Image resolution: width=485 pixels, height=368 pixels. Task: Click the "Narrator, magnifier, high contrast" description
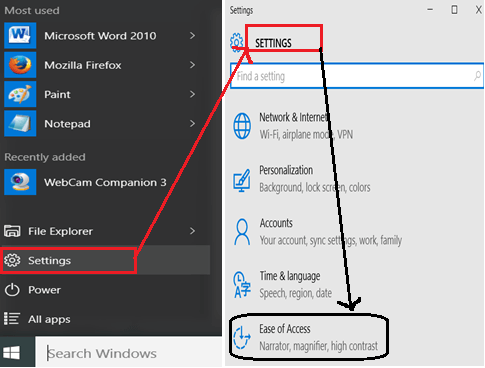click(x=319, y=346)
